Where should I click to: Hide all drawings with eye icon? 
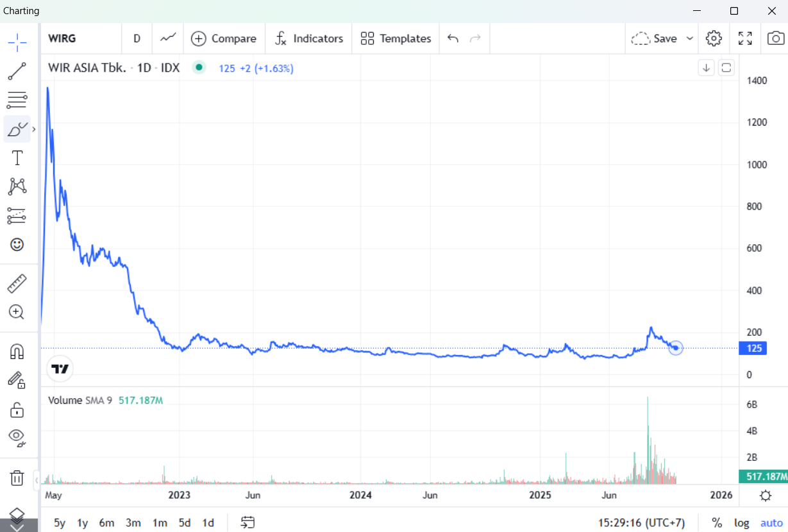coord(17,436)
